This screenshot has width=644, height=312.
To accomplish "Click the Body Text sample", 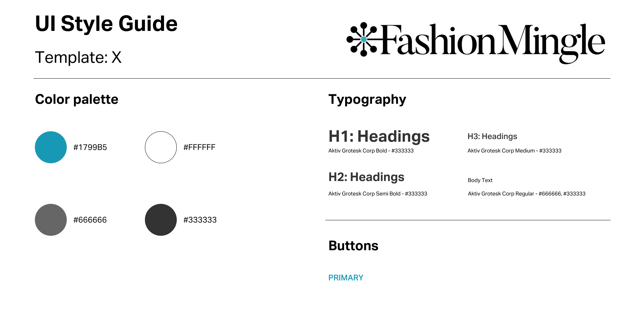I will click(x=480, y=180).
